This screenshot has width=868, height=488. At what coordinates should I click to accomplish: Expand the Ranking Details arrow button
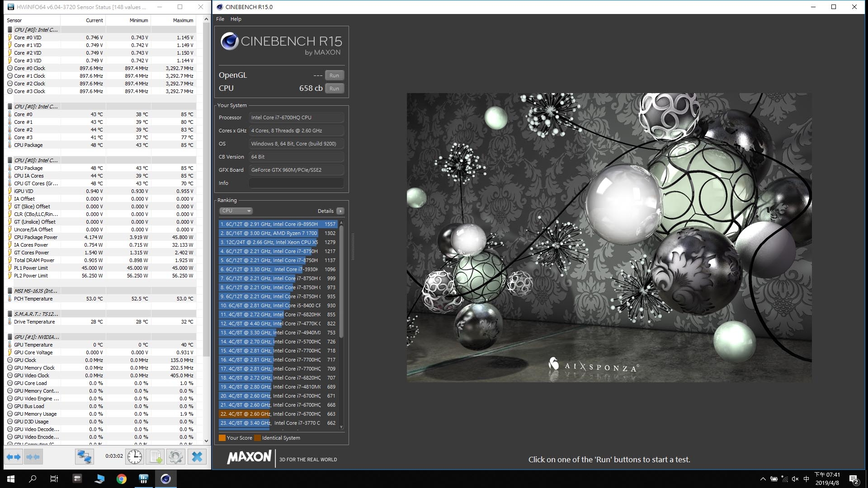pyautogui.click(x=340, y=211)
